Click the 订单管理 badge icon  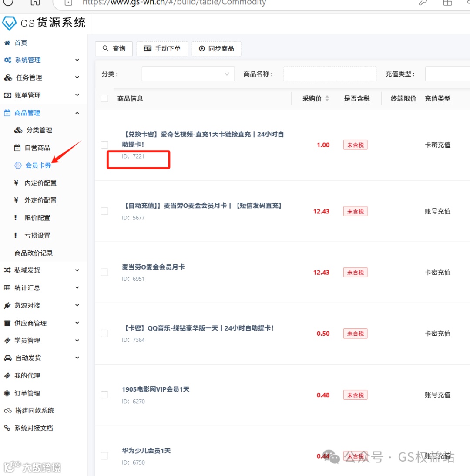7,393
